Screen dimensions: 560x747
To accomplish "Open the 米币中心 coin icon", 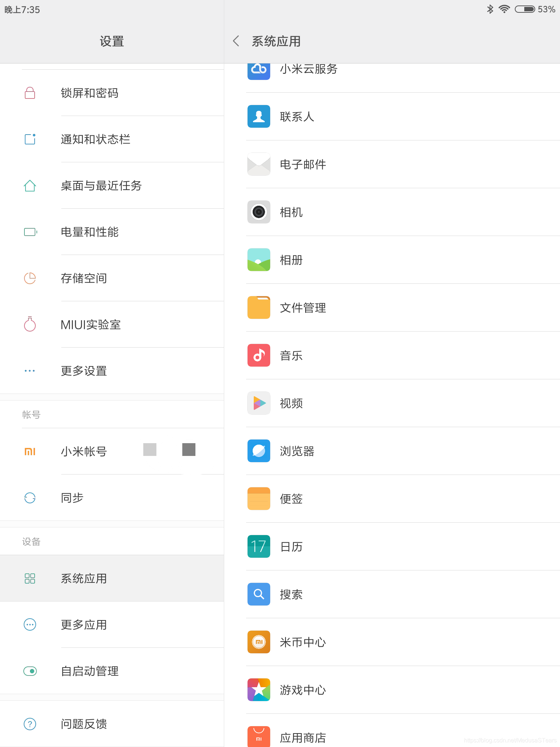I will [x=259, y=642].
